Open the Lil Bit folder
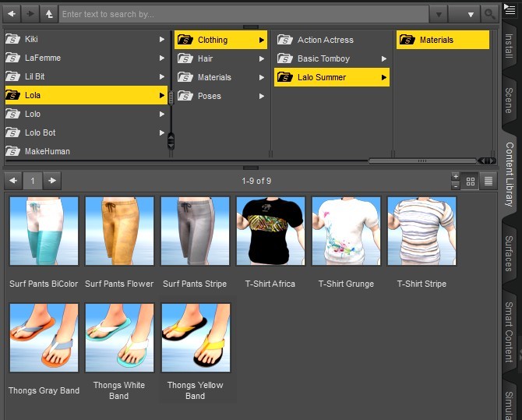This screenshot has width=522, height=420. point(86,76)
